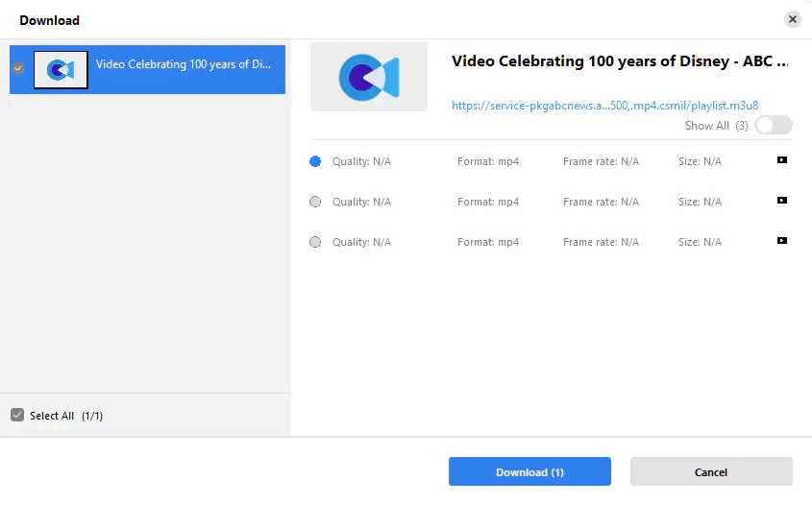Click the small video thumbnail in the left list
The height and width of the screenshot is (505, 812).
[x=62, y=69]
